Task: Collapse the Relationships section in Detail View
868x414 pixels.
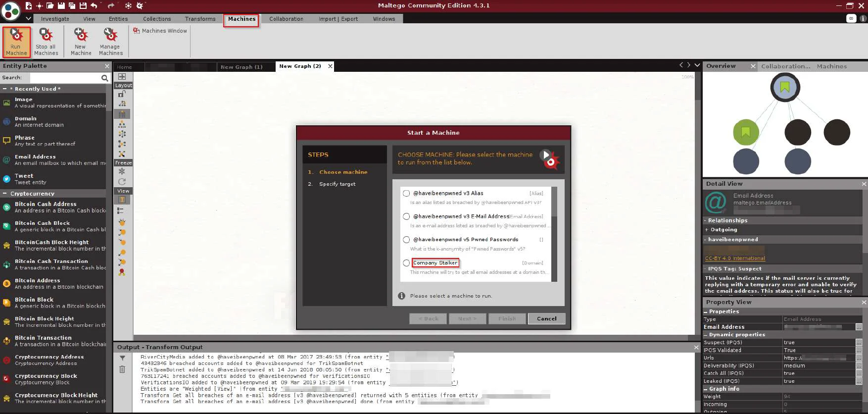Action: coord(705,220)
